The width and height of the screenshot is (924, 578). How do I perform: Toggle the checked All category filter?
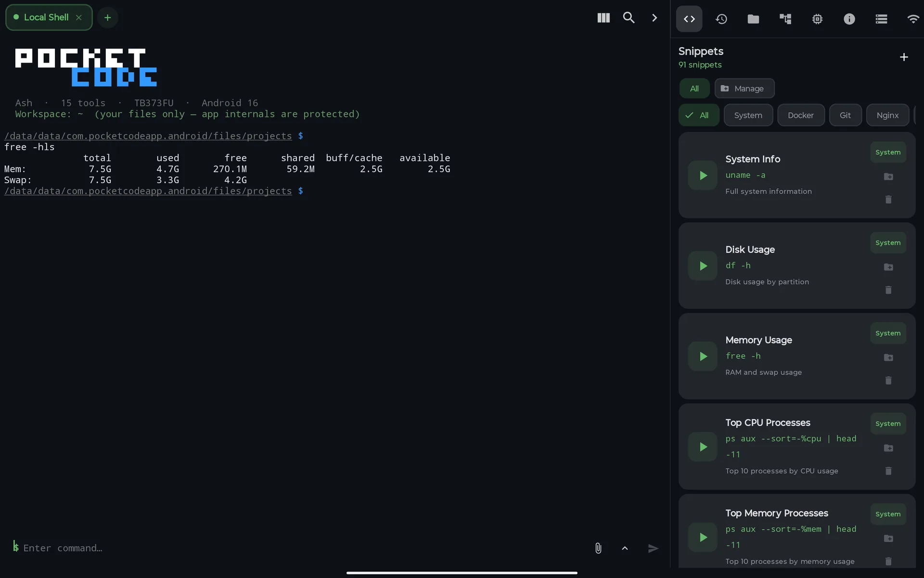point(699,115)
